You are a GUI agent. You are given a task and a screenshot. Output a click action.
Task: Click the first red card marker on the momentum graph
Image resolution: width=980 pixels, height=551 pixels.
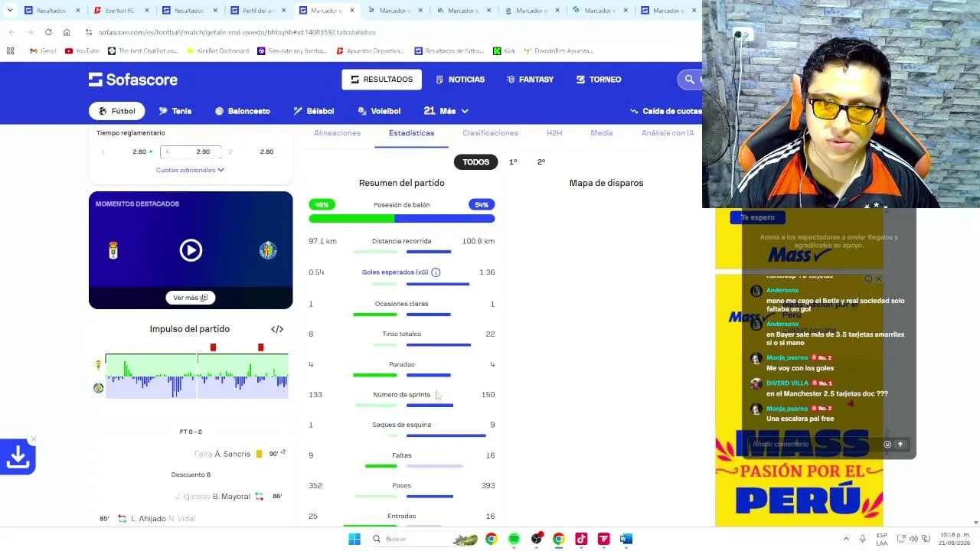[213, 347]
